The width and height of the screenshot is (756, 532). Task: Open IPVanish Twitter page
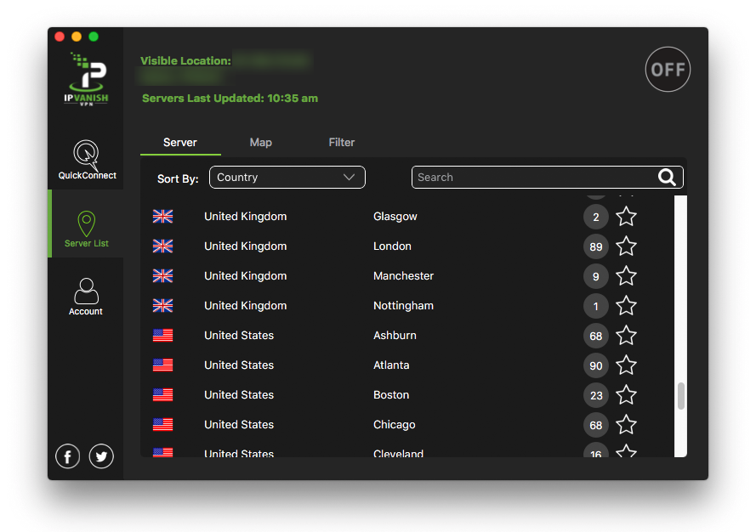(x=101, y=456)
